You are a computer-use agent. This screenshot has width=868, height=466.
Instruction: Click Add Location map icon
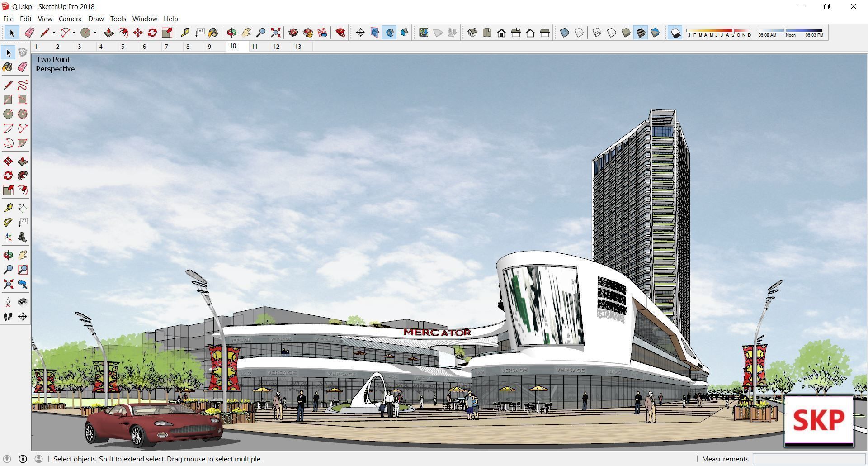point(424,33)
